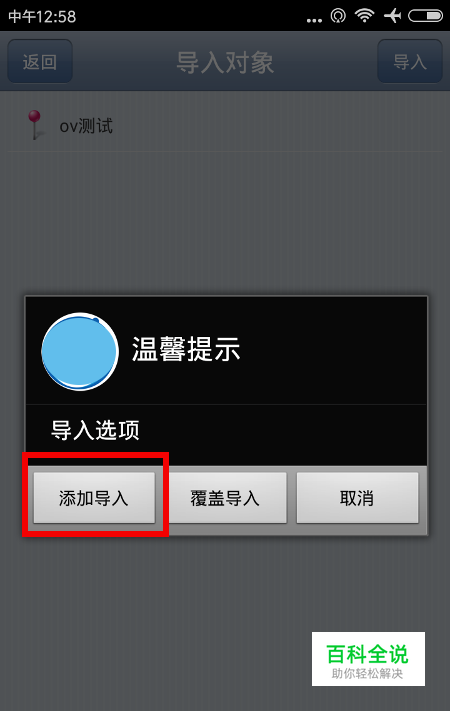Tap the airplane mode status icon

[392, 16]
